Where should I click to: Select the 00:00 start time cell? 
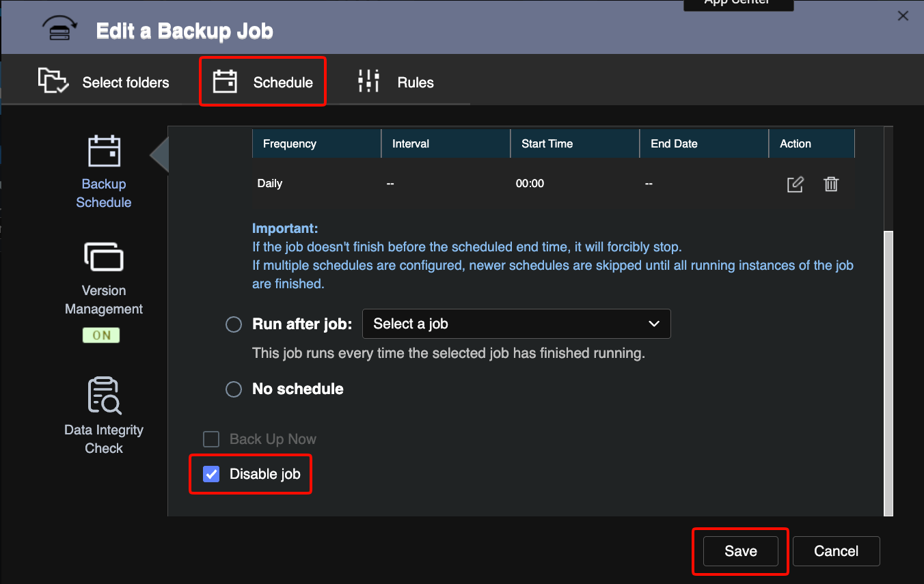coord(530,184)
